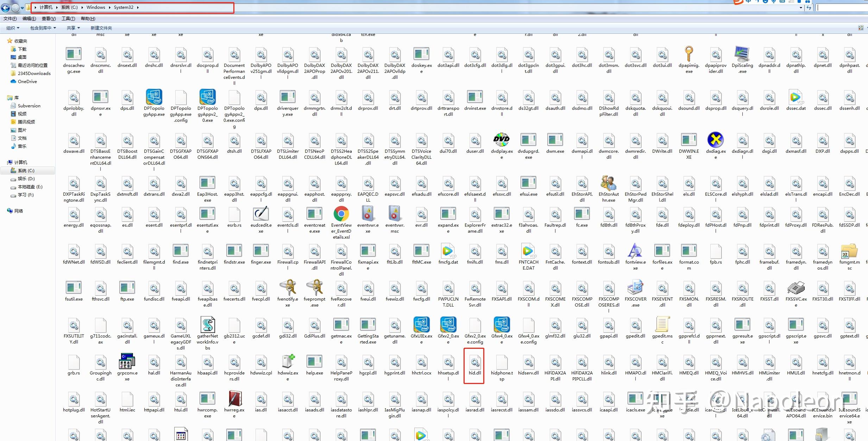Screen dimensions: 868x441
Task: Click the fvenotify.exe keys icon
Action: (x=288, y=288)
